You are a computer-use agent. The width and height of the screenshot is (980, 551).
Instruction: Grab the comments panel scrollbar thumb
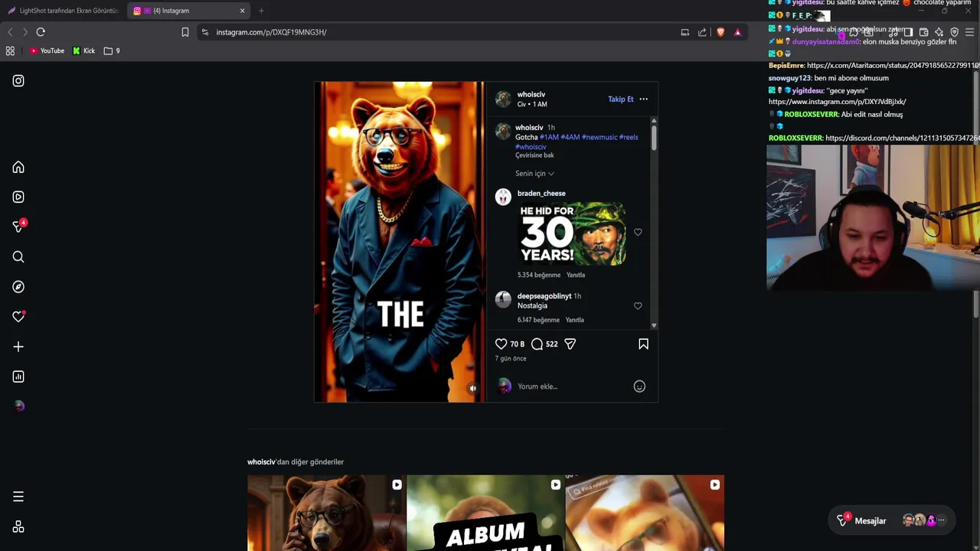654,136
